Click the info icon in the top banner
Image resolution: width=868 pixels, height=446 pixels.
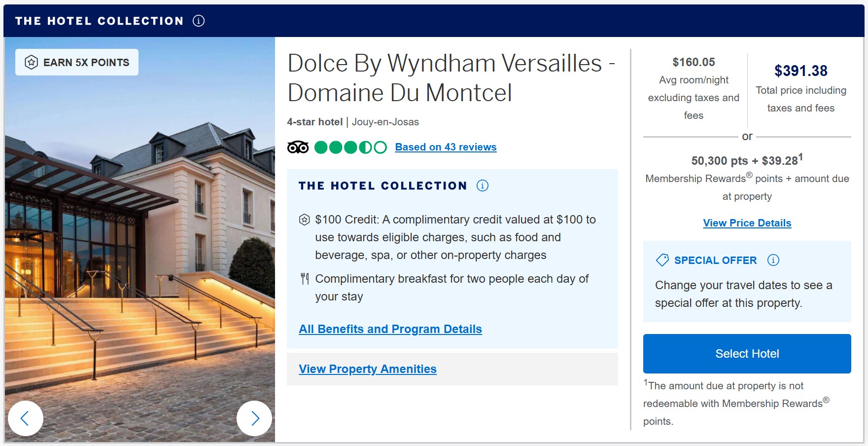tap(199, 21)
